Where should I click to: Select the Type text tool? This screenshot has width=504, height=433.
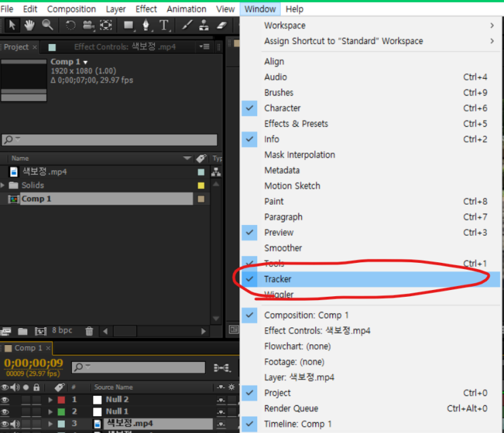click(164, 25)
